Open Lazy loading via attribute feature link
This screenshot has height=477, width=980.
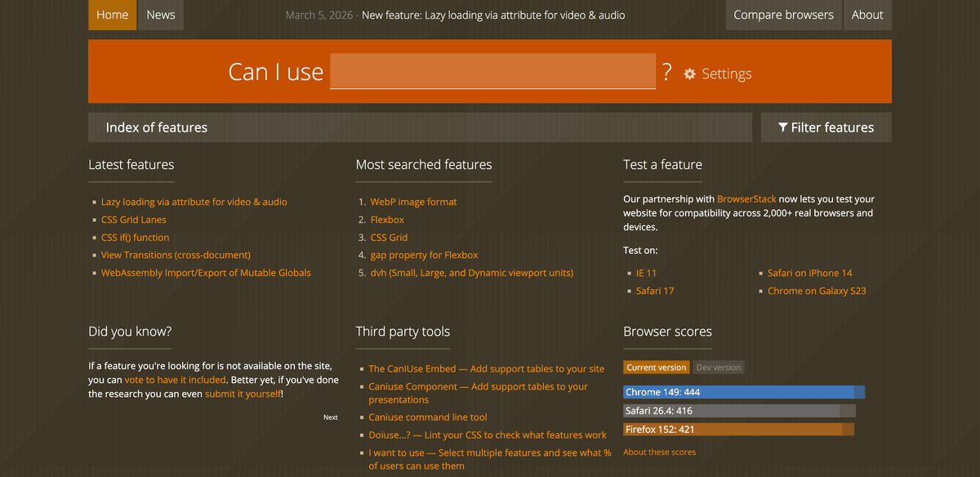(x=194, y=202)
